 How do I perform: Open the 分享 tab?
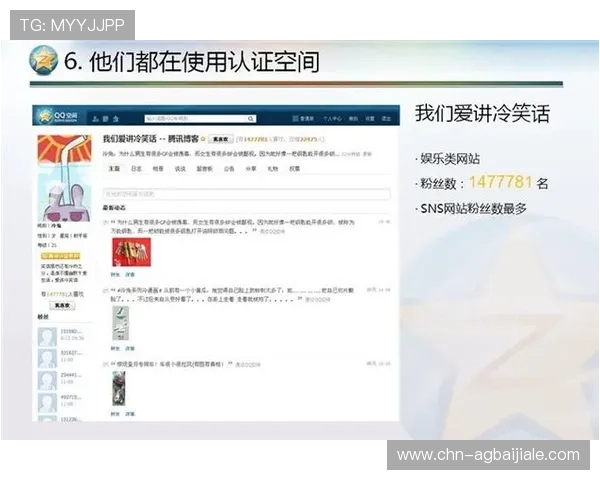(x=251, y=168)
